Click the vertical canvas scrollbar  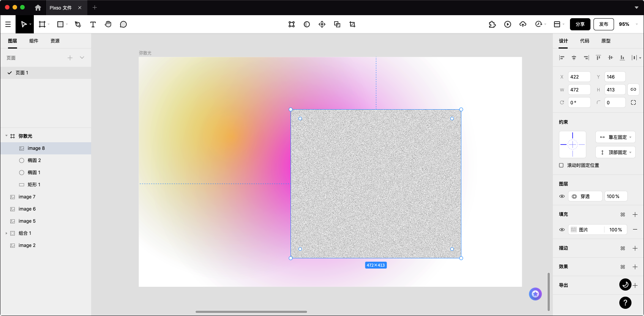click(548, 292)
